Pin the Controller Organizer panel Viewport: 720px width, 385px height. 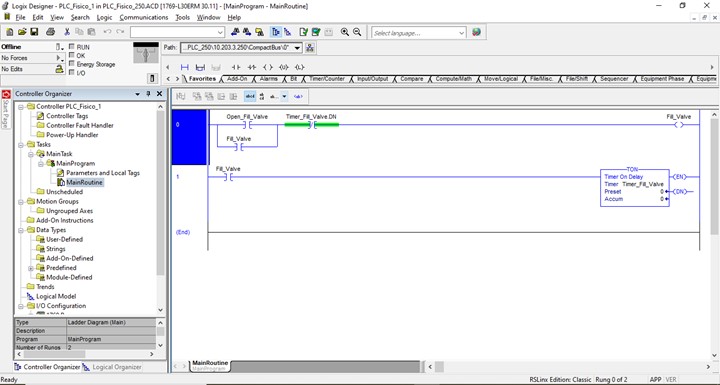coord(148,94)
